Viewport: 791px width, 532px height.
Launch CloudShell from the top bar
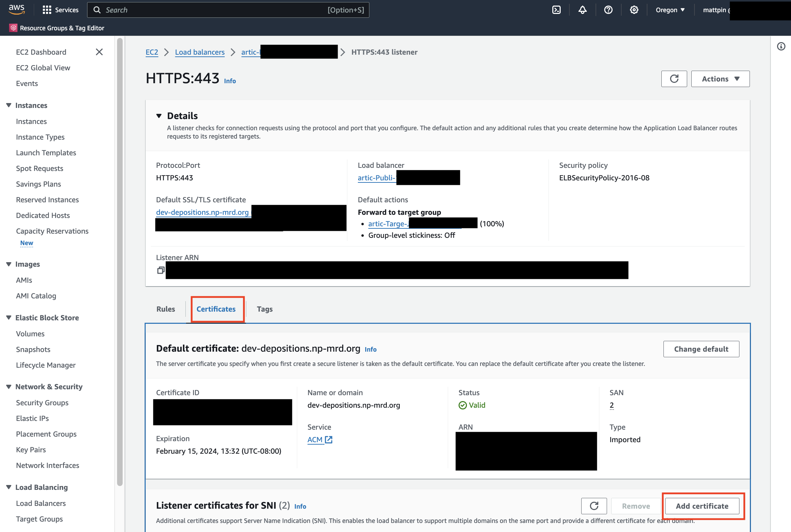(x=556, y=10)
